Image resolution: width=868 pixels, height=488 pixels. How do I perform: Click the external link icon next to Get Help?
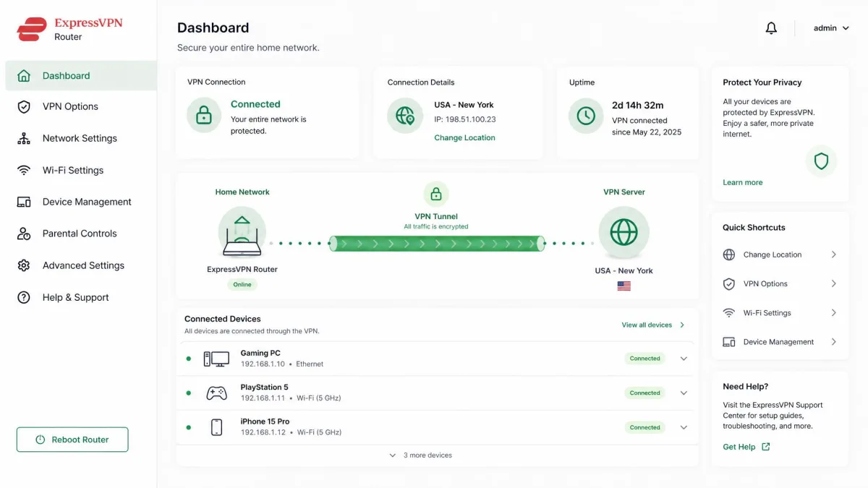tap(766, 447)
